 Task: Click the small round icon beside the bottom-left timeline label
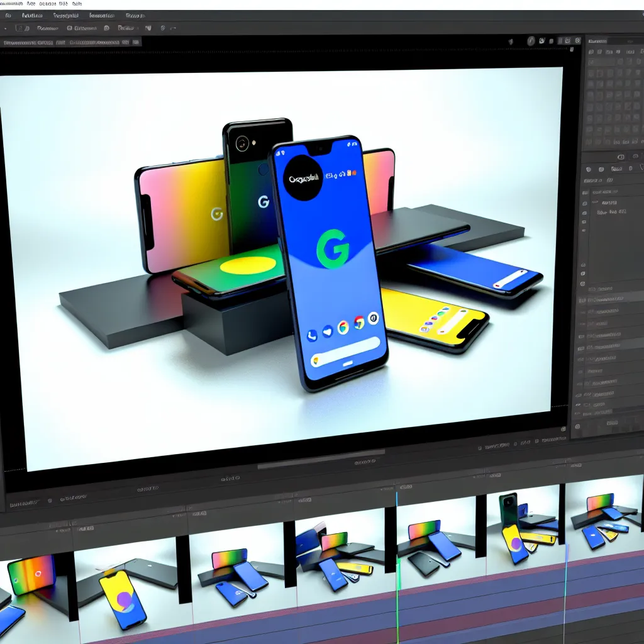click(x=50, y=501)
